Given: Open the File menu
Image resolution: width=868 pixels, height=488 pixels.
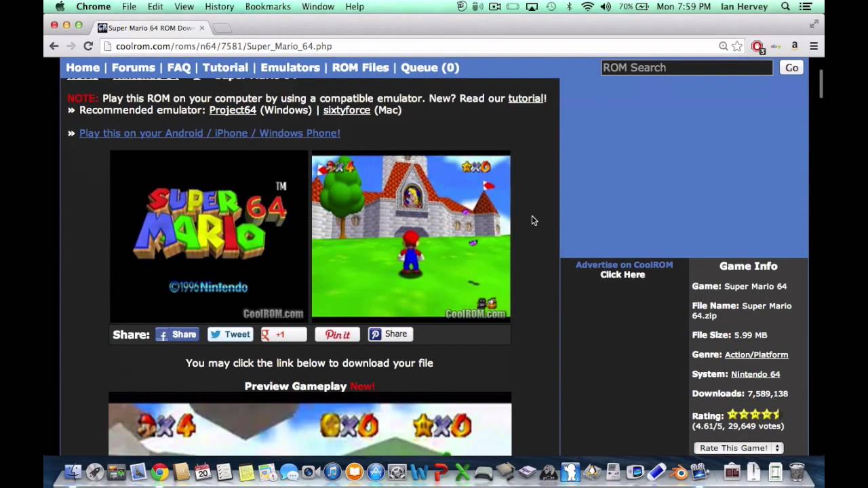Looking at the screenshot, I should pyautogui.click(x=129, y=7).
